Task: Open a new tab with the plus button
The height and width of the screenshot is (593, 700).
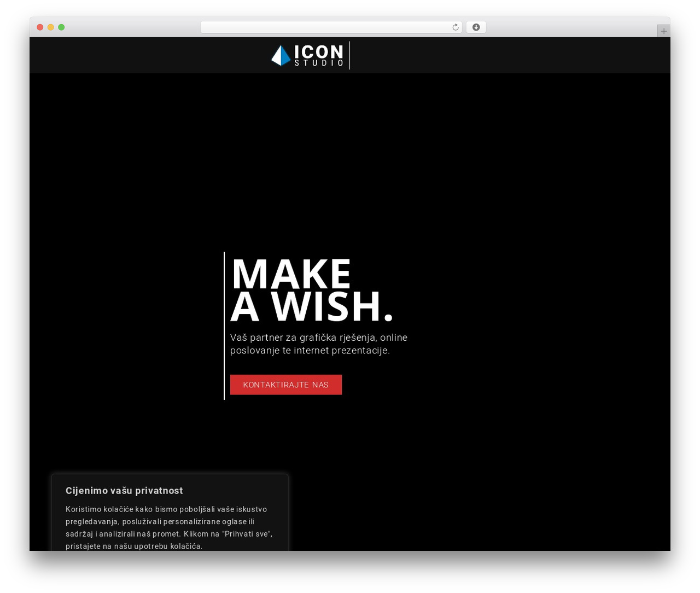Action: (x=663, y=31)
